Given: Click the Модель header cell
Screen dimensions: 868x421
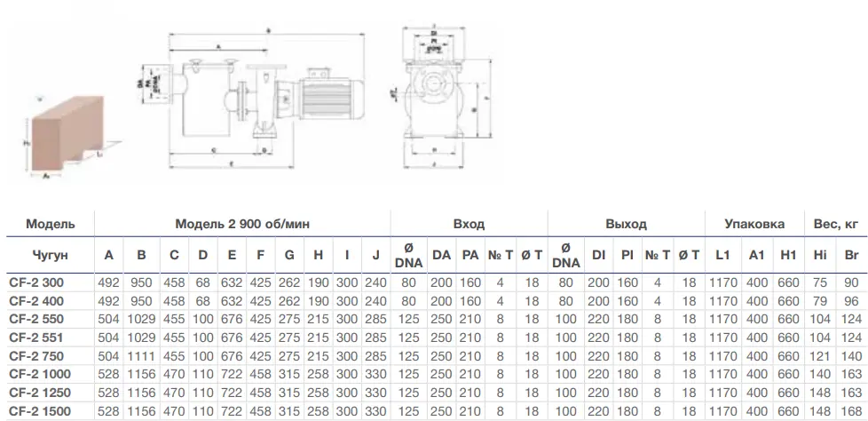Looking at the screenshot, I should pyautogui.click(x=51, y=225).
